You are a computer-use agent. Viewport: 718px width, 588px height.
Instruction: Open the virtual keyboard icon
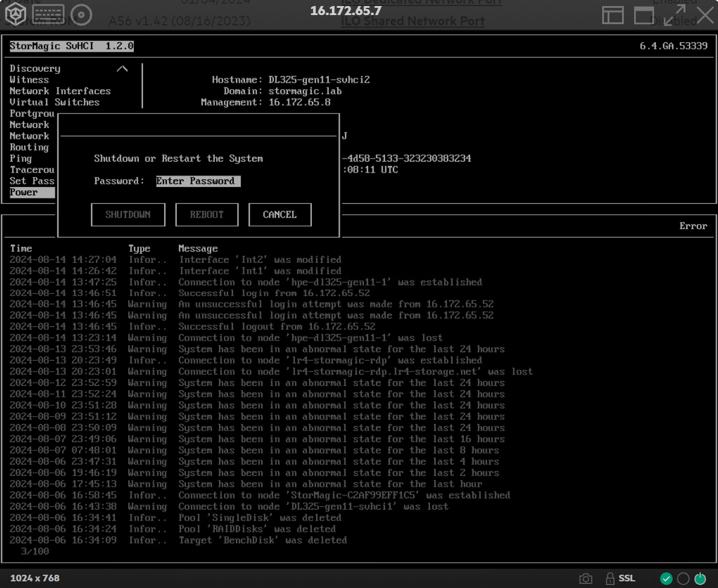[48, 14]
